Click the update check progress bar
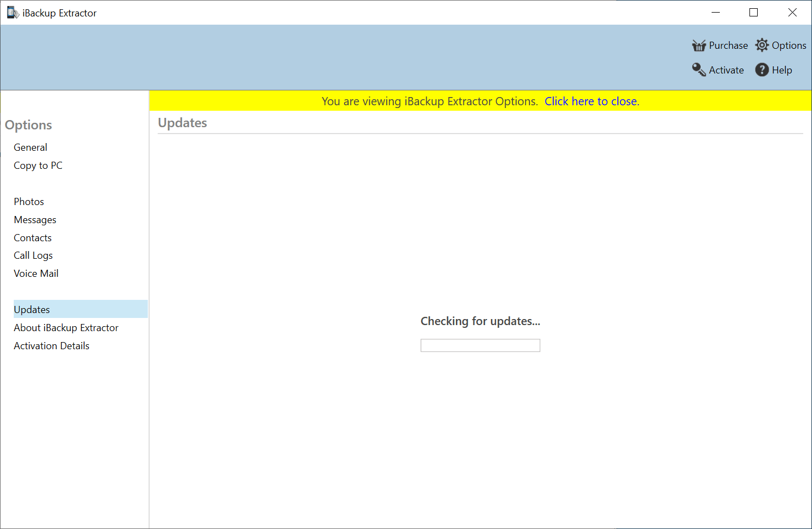 (481, 345)
